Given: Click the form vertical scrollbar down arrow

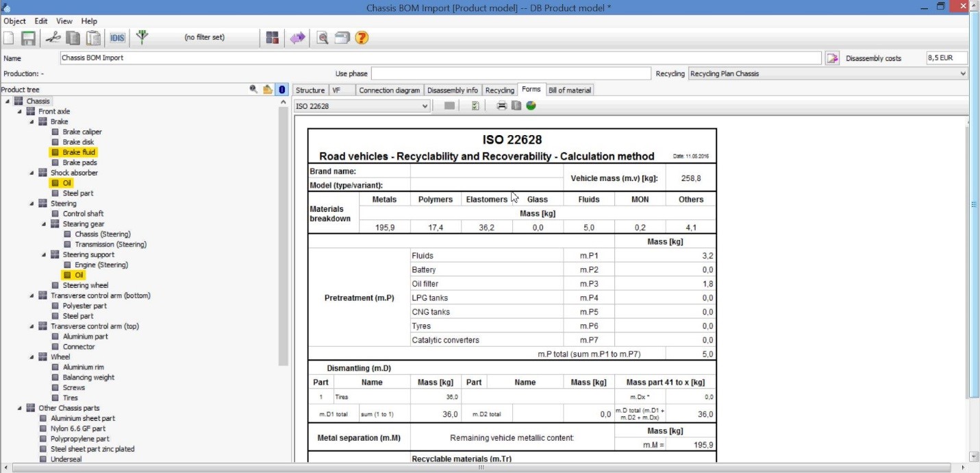Looking at the screenshot, I should point(972,457).
